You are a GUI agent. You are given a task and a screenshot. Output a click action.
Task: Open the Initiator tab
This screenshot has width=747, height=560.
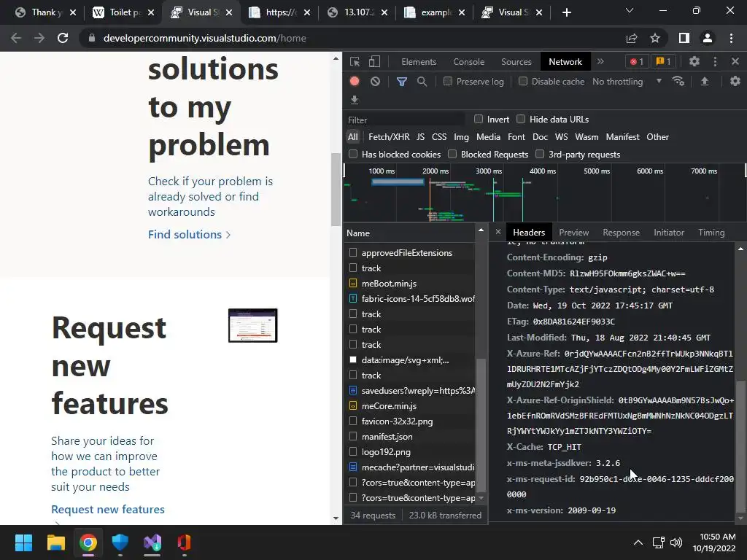(668, 233)
